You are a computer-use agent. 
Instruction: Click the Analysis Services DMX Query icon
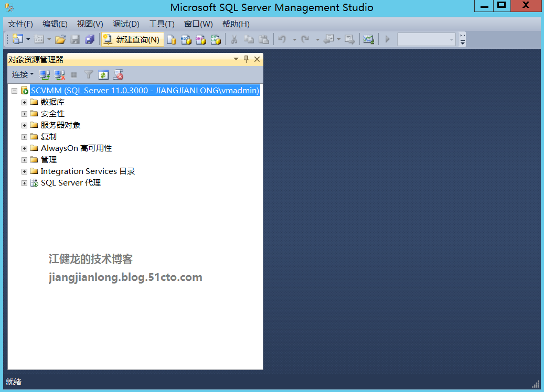[201, 39]
